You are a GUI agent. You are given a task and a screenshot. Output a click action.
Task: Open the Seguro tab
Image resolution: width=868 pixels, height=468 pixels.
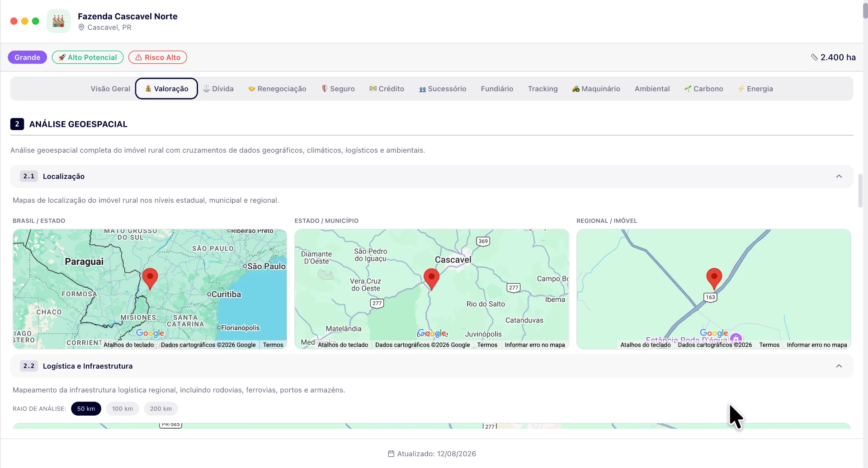[338, 89]
